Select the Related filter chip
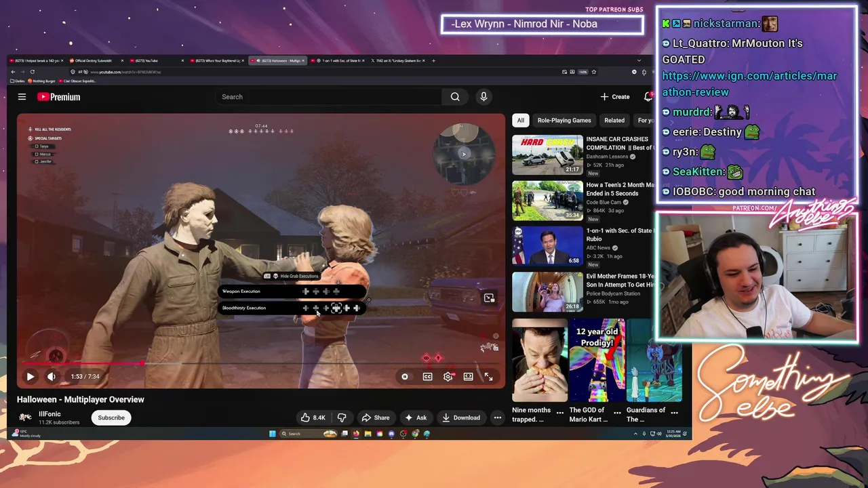The image size is (868, 488). [614, 121]
